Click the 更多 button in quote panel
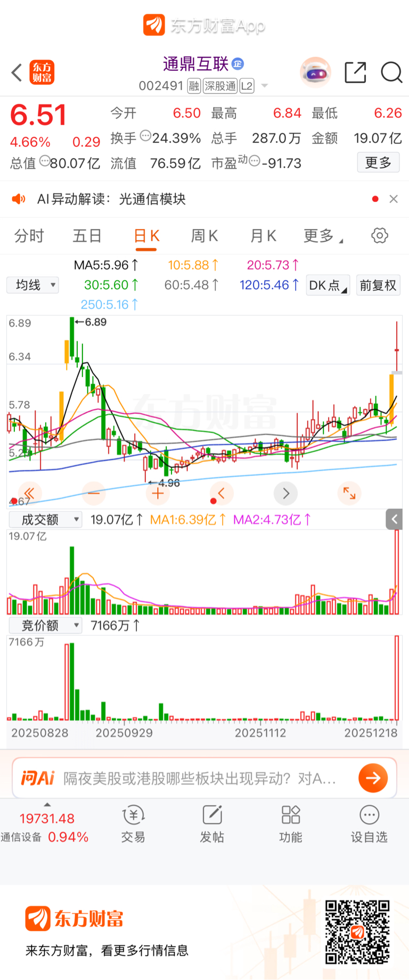 [378, 162]
